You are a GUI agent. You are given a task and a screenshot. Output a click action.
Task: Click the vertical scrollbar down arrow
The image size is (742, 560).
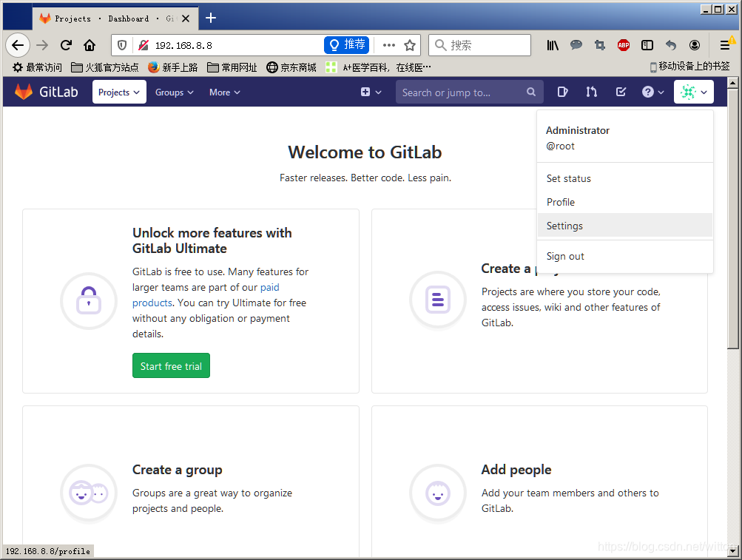732,551
